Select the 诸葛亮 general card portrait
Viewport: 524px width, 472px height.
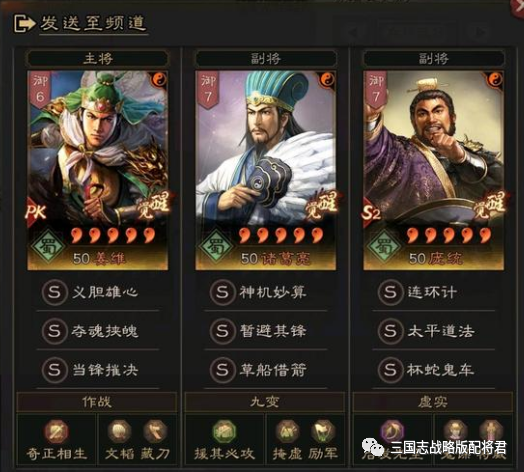click(266, 170)
